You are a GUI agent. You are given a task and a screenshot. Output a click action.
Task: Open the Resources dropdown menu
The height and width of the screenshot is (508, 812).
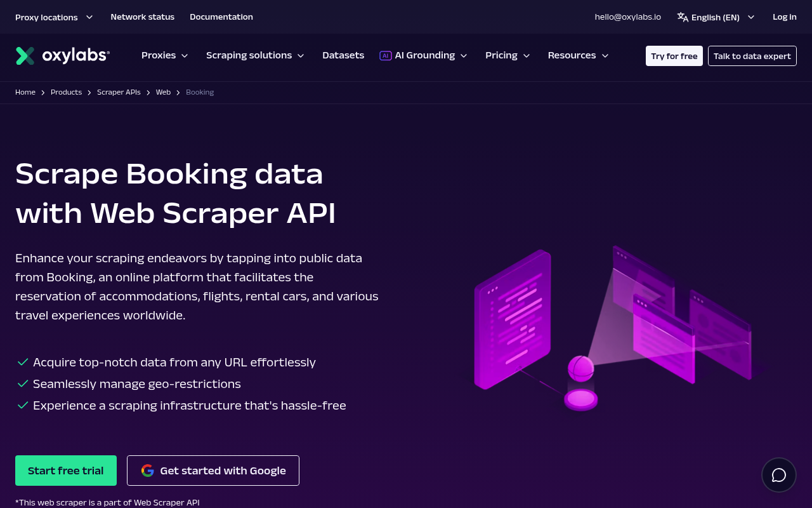[x=579, y=56]
